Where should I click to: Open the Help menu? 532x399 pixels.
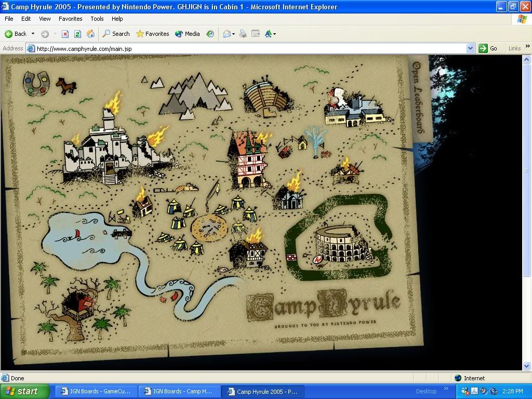pyautogui.click(x=117, y=19)
